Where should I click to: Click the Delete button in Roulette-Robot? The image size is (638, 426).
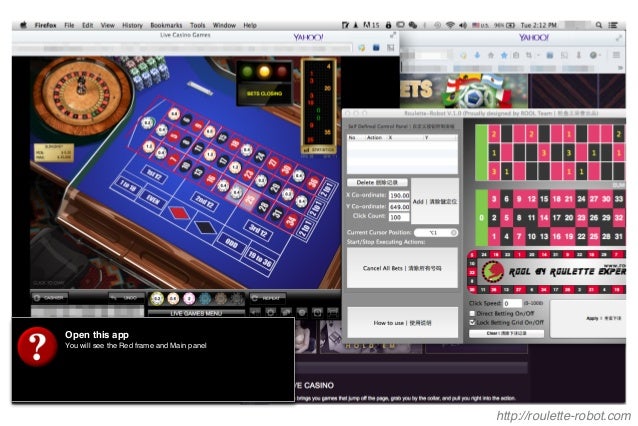coord(378,182)
